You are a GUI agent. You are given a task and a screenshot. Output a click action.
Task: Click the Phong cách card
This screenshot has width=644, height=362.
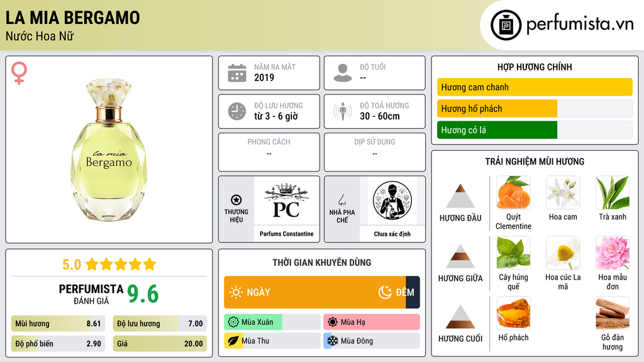tap(269, 152)
